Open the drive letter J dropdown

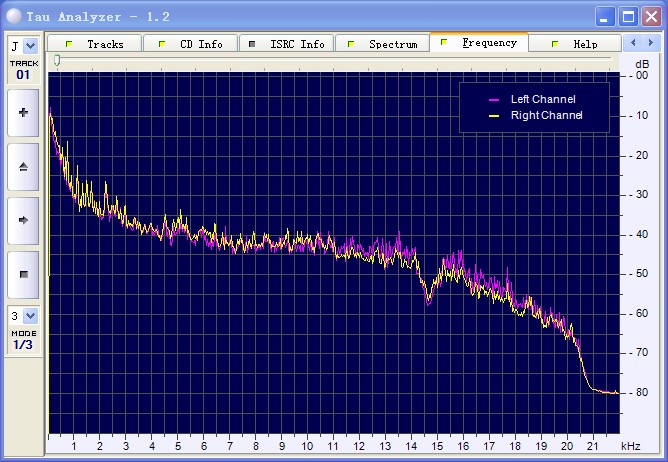point(30,46)
